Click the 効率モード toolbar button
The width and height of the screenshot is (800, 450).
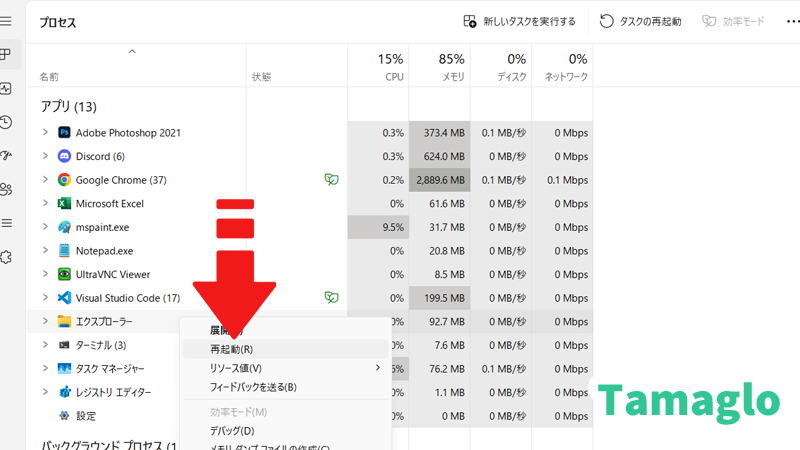point(733,21)
